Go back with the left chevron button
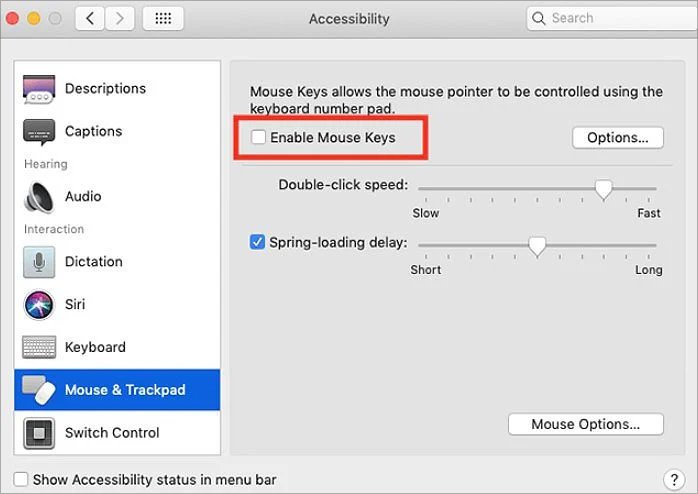 tap(89, 18)
